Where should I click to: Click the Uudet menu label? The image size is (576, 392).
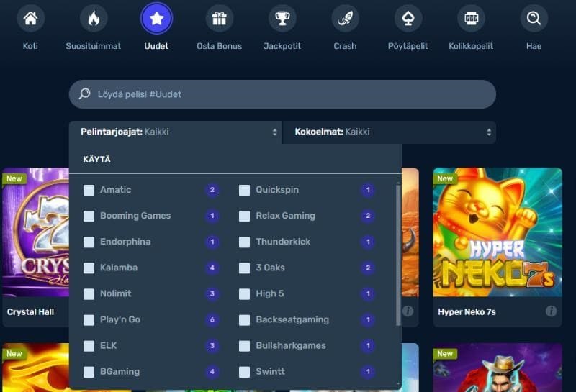(x=156, y=46)
